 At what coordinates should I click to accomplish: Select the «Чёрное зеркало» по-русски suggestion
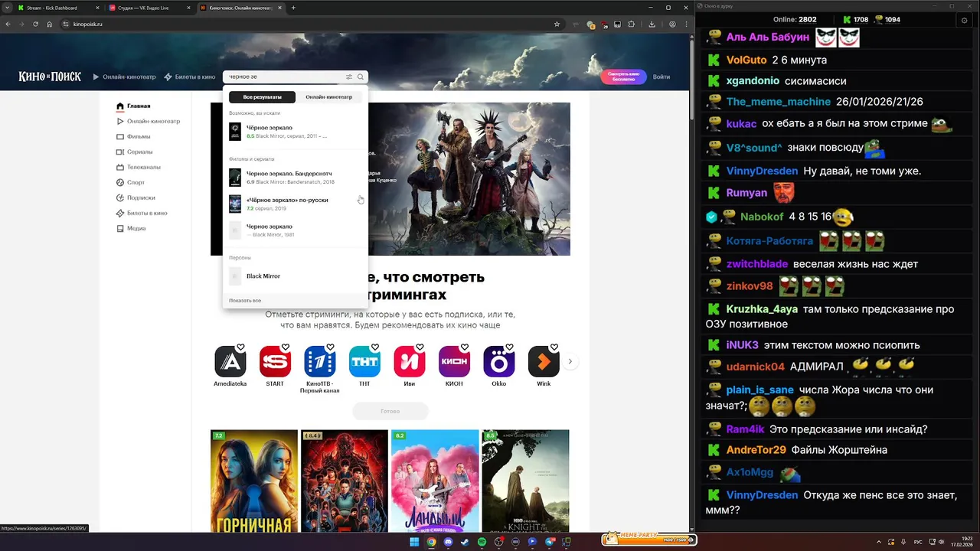pyautogui.click(x=295, y=204)
